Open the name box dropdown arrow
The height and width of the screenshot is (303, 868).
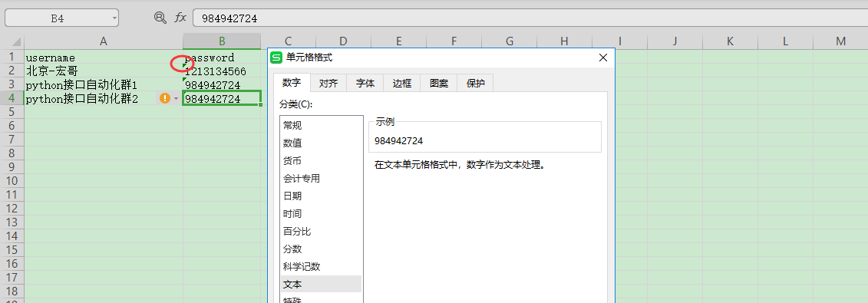[114, 18]
